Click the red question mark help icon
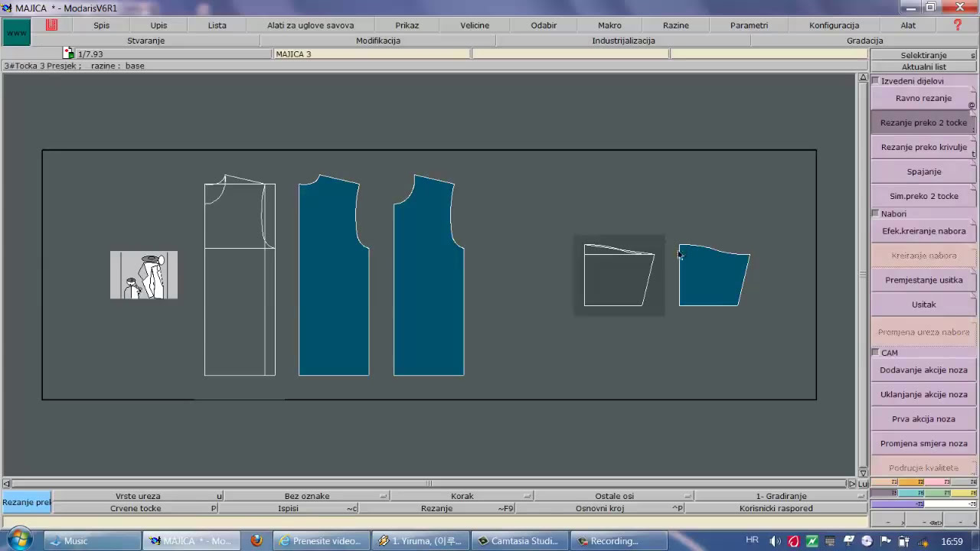Image resolution: width=980 pixels, height=551 pixels. coord(957,25)
